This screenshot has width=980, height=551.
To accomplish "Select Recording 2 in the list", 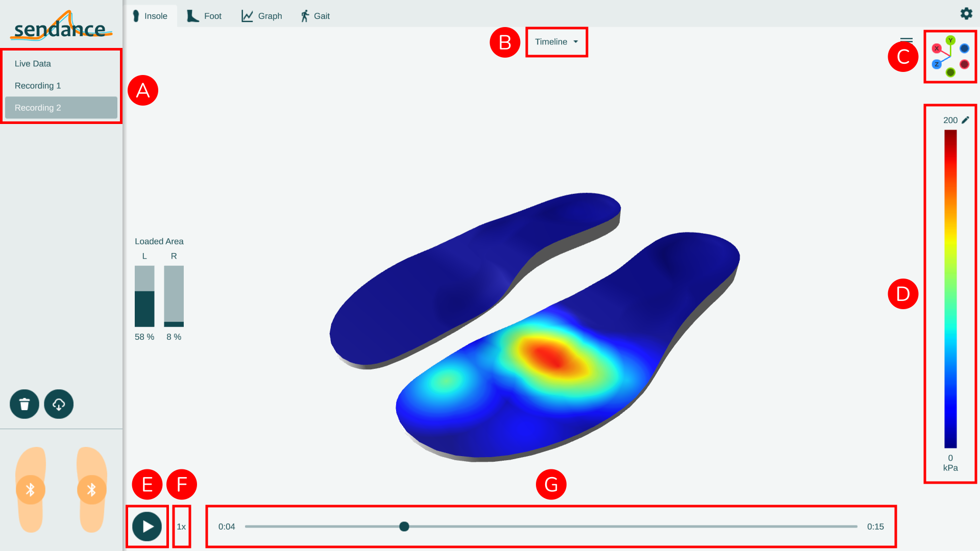I will pos(61,108).
